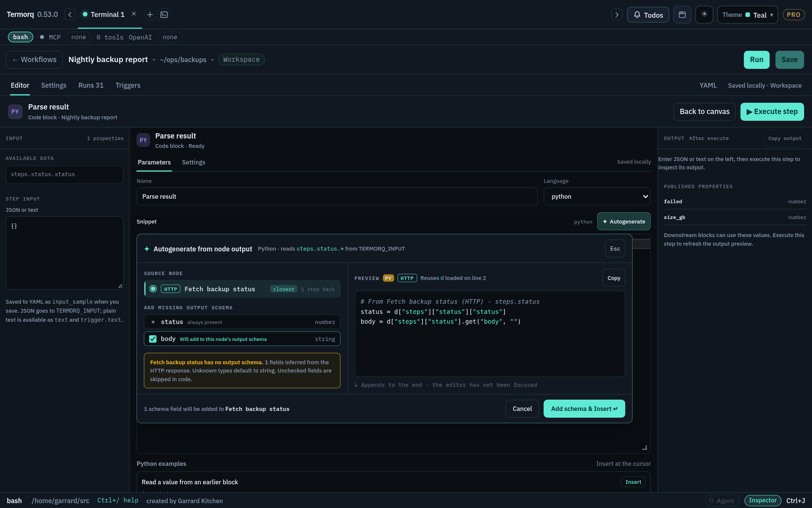The image size is (812, 508).
Task: Click the Name input field
Action: (x=337, y=196)
